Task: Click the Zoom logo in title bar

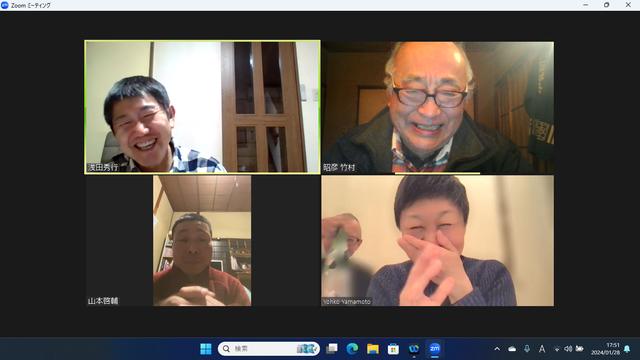Action: click(x=5, y=5)
